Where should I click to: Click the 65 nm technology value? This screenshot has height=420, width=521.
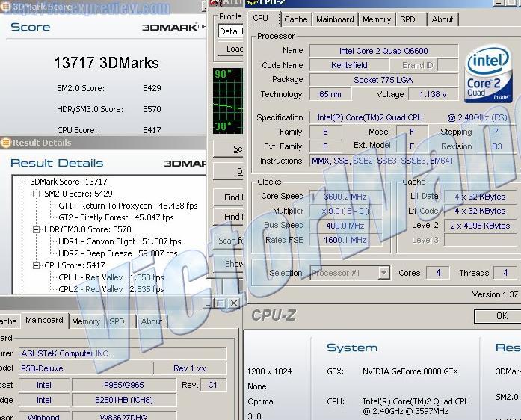click(x=330, y=94)
